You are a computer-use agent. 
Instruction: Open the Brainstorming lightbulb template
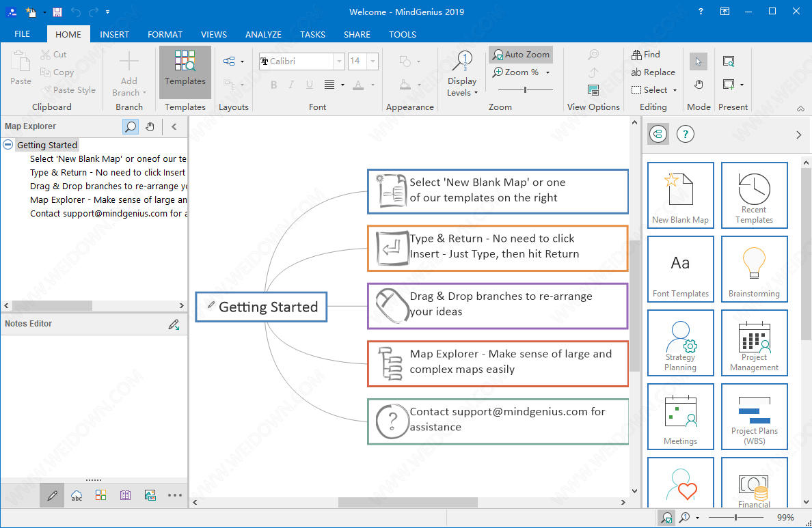754,269
